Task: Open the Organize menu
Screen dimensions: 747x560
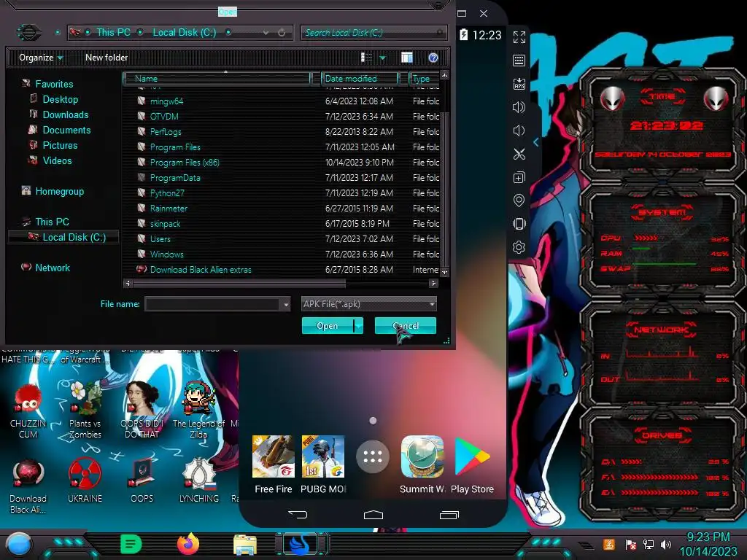Action: pos(41,58)
